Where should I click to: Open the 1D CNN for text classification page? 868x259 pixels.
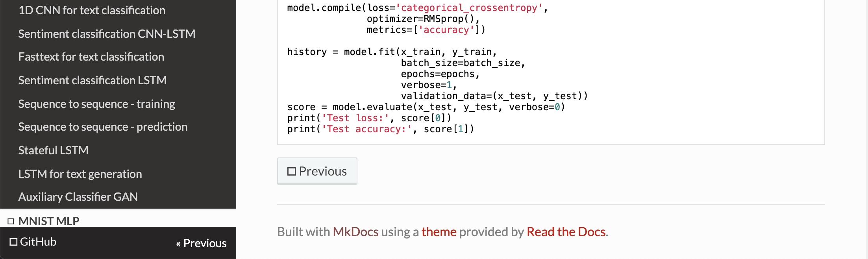tap(91, 10)
